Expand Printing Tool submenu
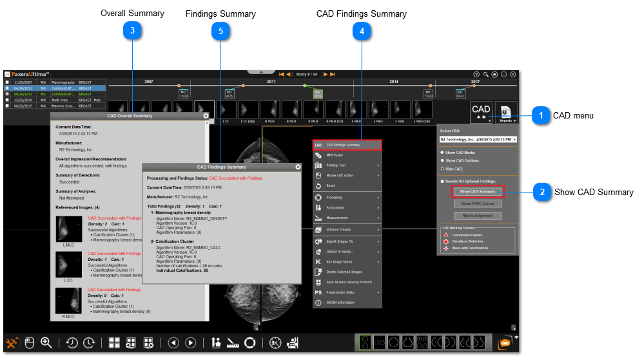Image resolution: width=644 pixels, height=358 pixels. (x=347, y=165)
